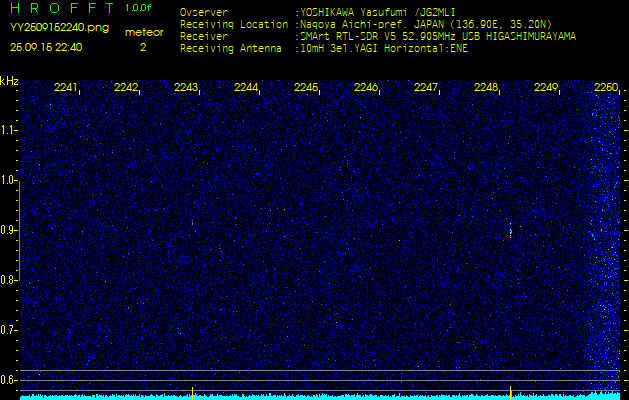Click the meteor echo spot near 2248
The height and width of the screenshot is (400, 629).
pyautogui.click(x=510, y=232)
